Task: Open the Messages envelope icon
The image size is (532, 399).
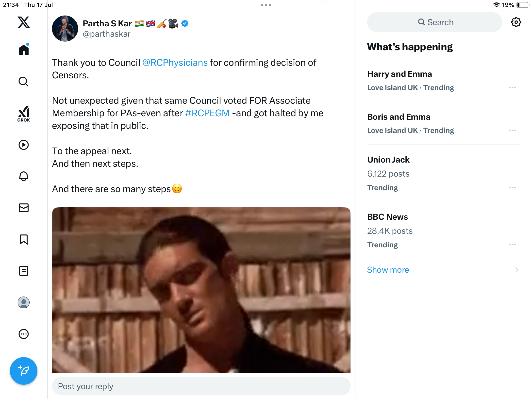Action: 24,208
